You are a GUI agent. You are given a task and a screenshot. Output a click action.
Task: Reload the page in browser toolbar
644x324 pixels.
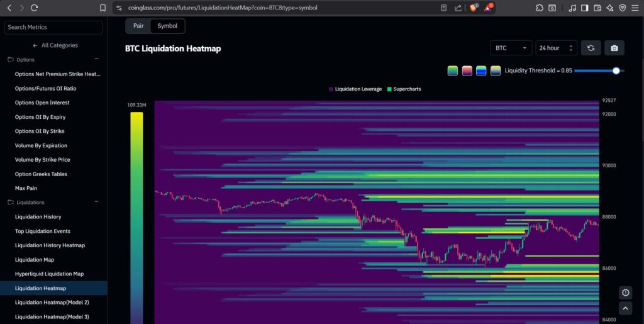(35, 8)
